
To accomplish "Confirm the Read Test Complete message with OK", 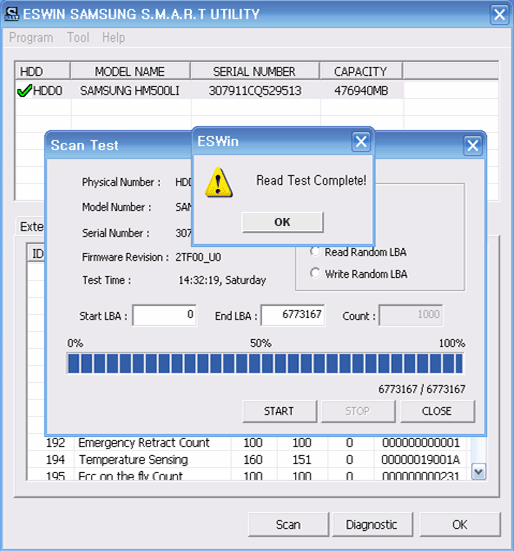I will tap(282, 222).
